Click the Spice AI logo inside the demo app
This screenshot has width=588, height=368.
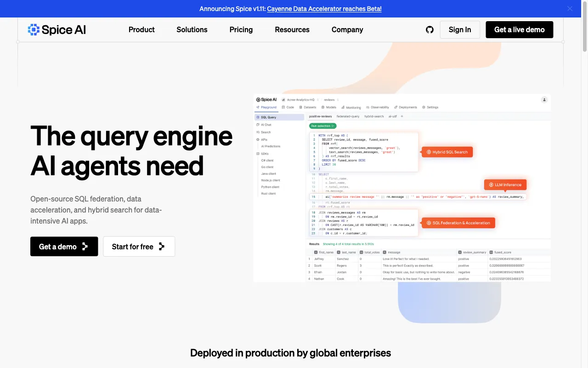click(266, 99)
